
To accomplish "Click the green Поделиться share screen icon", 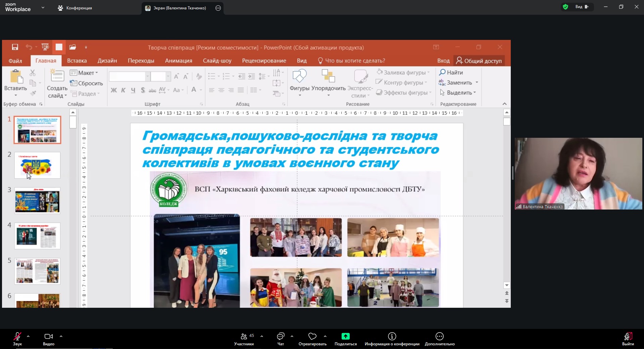I will click(345, 336).
